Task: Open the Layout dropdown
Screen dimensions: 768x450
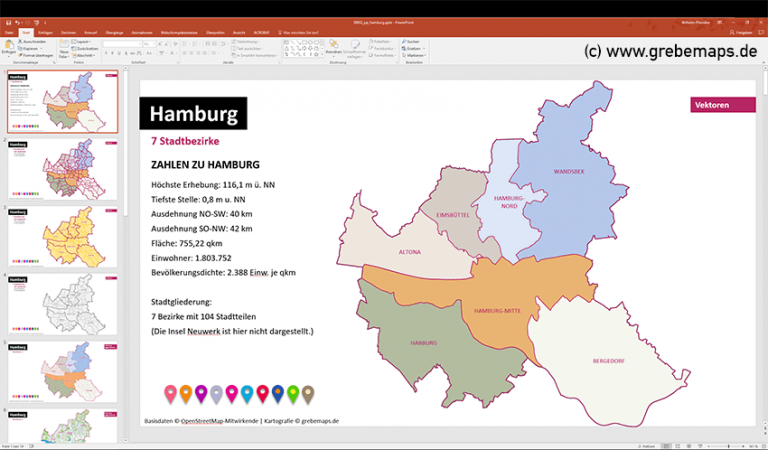Action: 81,42
